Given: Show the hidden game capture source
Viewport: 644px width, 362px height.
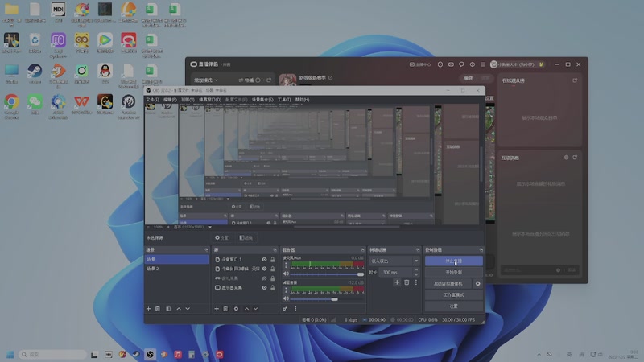Looking at the screenshot, I should tap(264, 278).
